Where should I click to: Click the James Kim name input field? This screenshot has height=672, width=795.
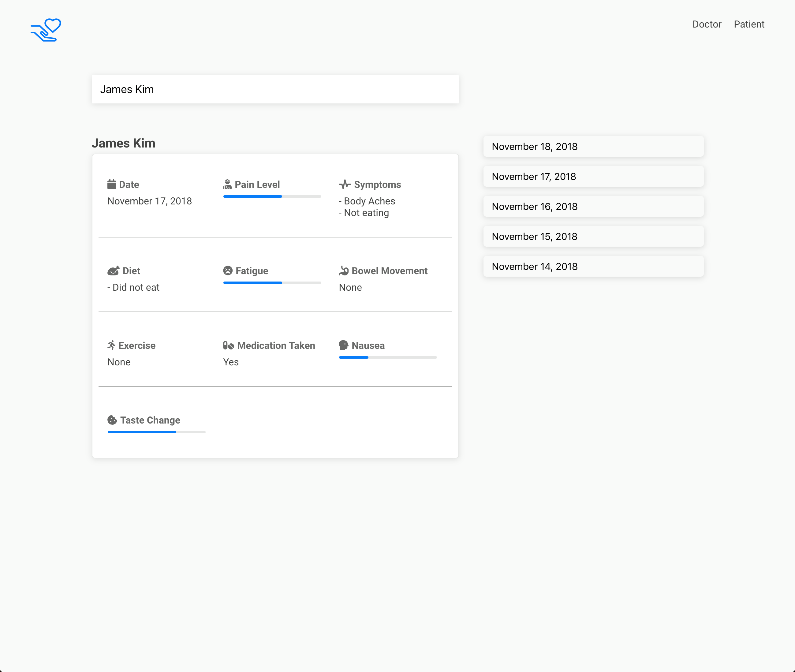pyautogui.click(x=275, y=89)
